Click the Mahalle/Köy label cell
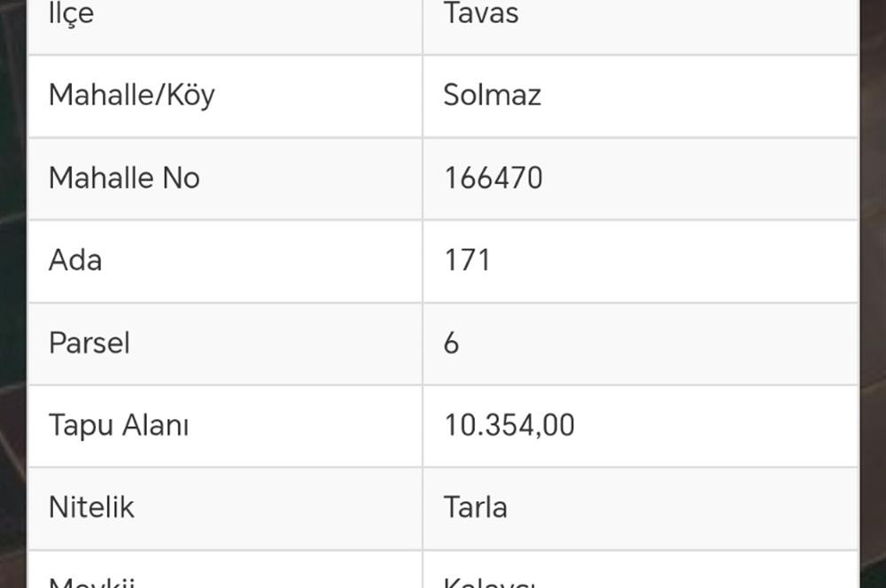Viewport: 886px width, 588px height. [x=131, y=95]
